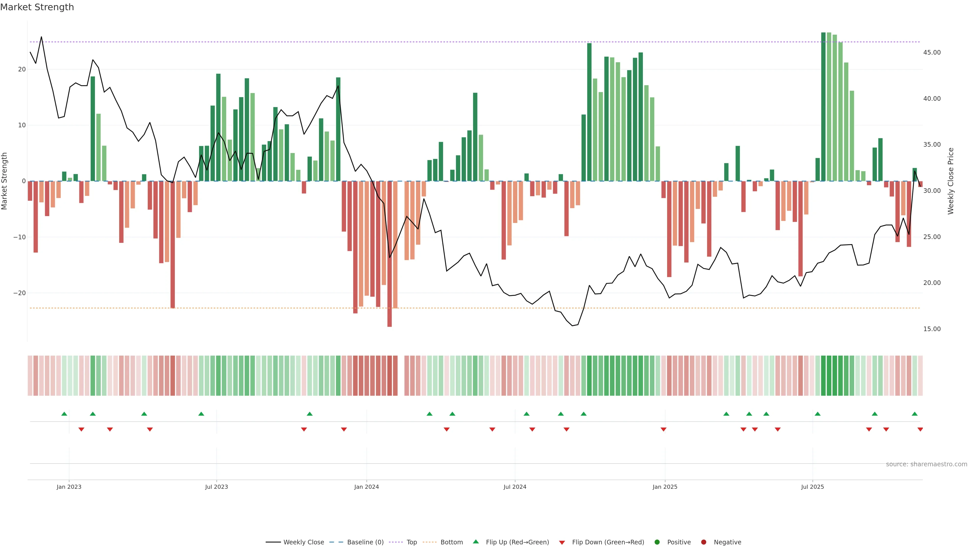This screenshot has height=551, width=980.
Task: Click the green Flip Up legend triangle
Action: pyautogui.click(x=475, y=542)
